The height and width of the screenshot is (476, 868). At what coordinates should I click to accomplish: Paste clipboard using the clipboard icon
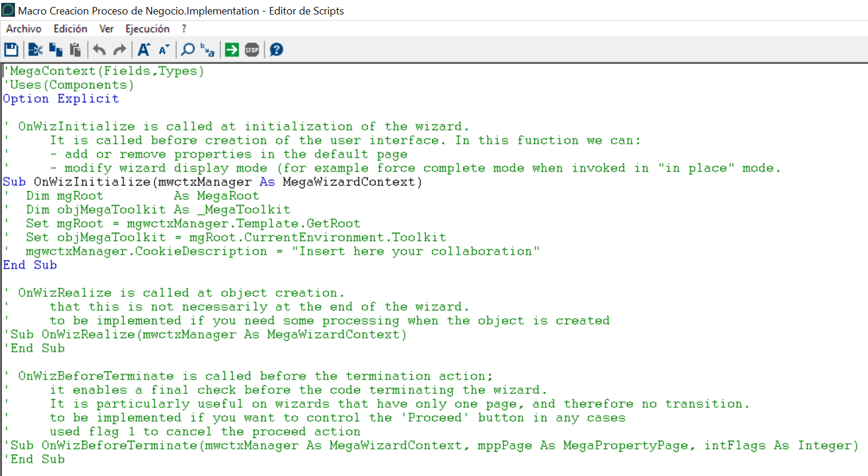(x=75, y=50)
